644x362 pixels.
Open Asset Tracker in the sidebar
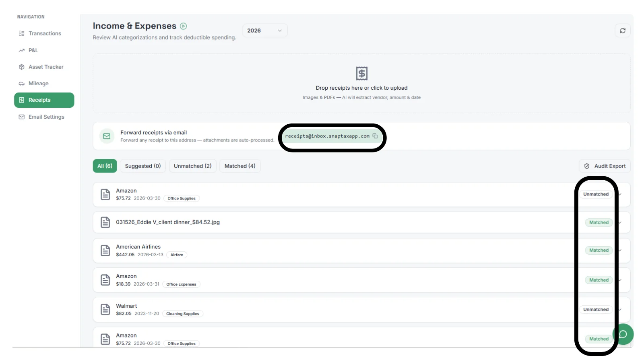pos(44,67)
